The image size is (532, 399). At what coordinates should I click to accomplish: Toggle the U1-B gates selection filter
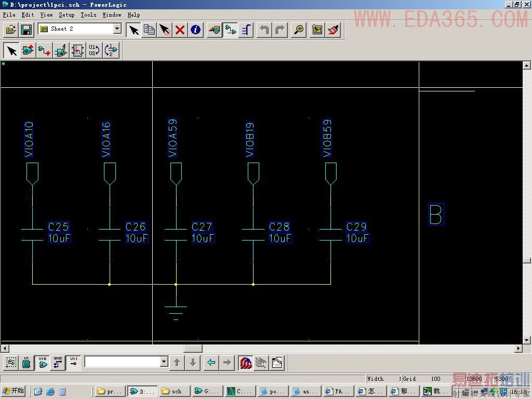tap(43, 363)
